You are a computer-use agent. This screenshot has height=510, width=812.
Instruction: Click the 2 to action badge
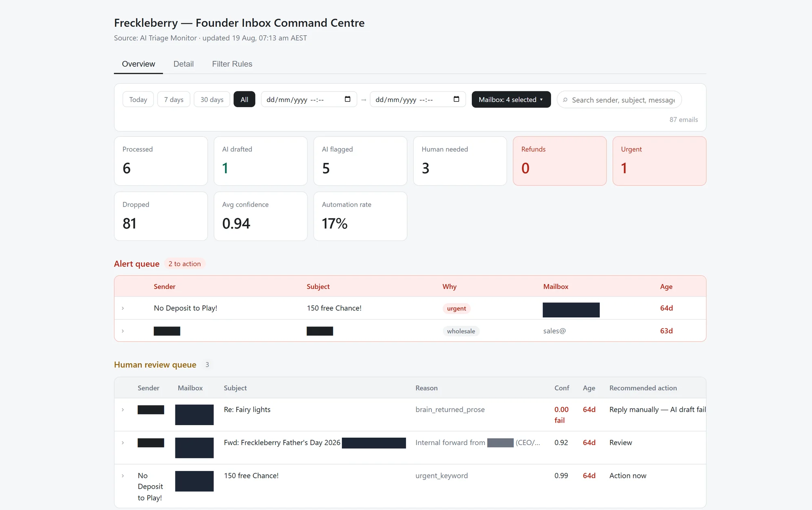pos(185,264)
